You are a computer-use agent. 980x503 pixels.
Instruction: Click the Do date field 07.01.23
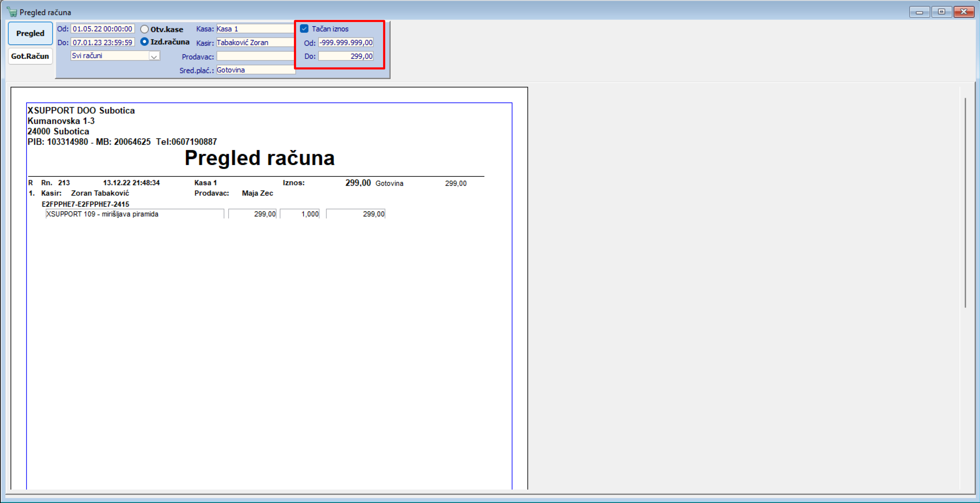pyautogui.click(x=103, y=42)
